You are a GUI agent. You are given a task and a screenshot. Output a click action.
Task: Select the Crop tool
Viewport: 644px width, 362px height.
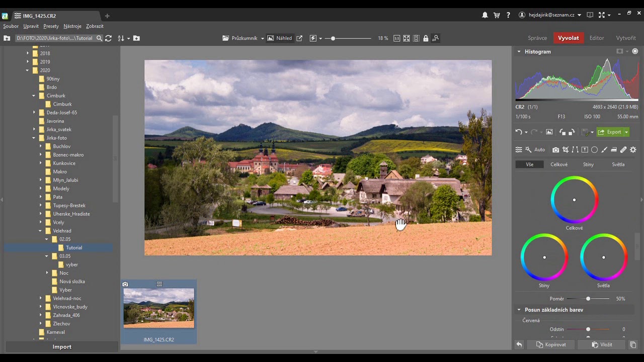point(566,150)
